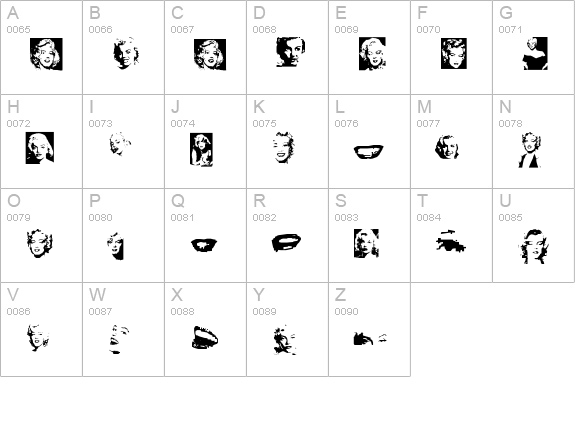The height and width of the screenshot is (421, 575).
Task: Click the eyes glyph in cell Z 0090
Action: [x=370, y=338]
